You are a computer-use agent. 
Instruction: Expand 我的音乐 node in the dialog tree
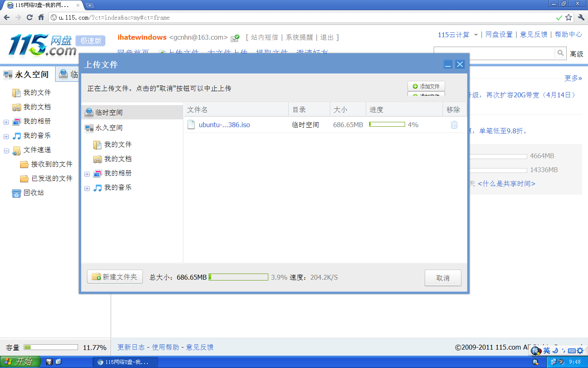click(87, 188)
